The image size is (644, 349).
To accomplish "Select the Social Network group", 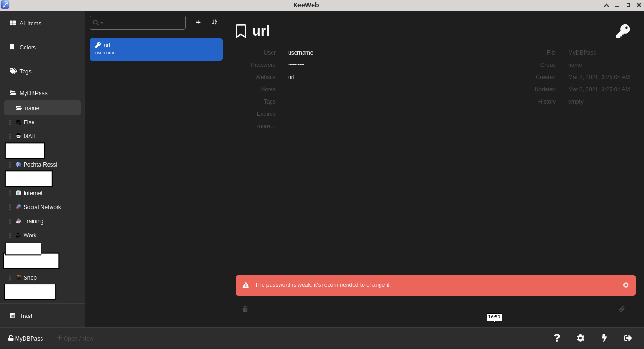I will click(42, 207).
